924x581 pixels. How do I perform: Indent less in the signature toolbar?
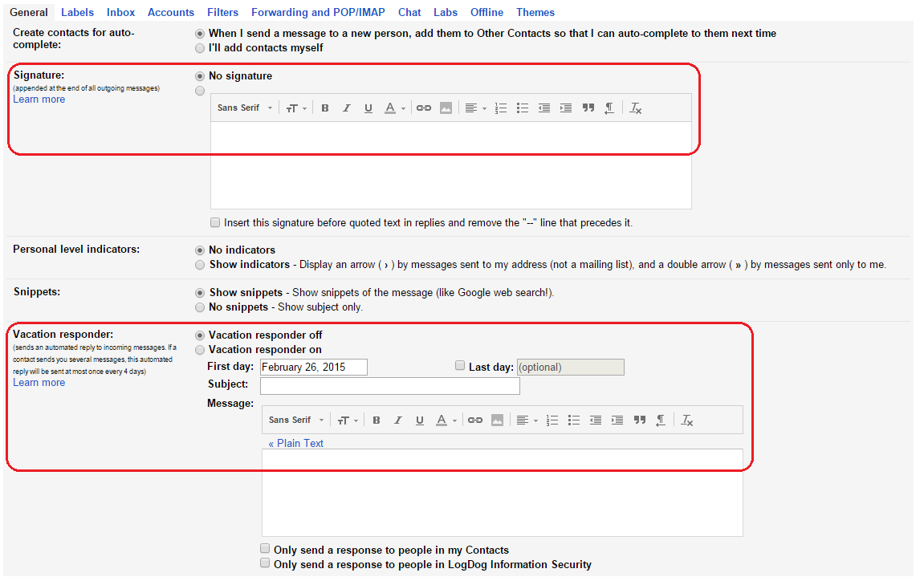click(544, 108)
